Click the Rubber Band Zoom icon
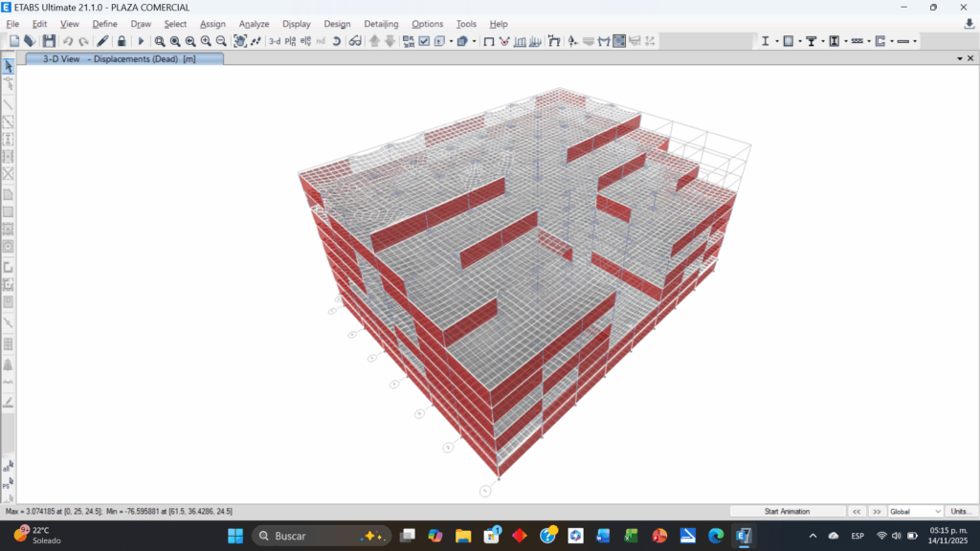This screenshot has width=980, height=551. click(x=160, y=41)
